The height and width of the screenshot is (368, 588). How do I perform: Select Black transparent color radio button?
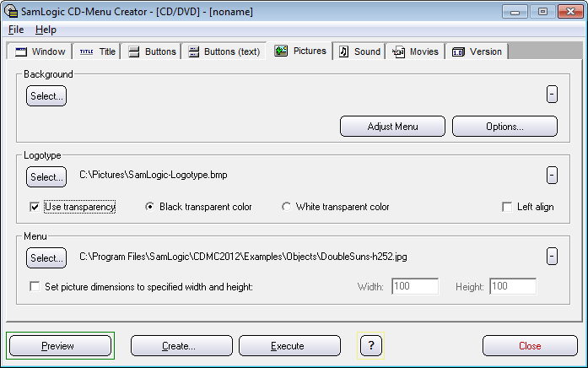pyautogui.click(x=149, y=207)
